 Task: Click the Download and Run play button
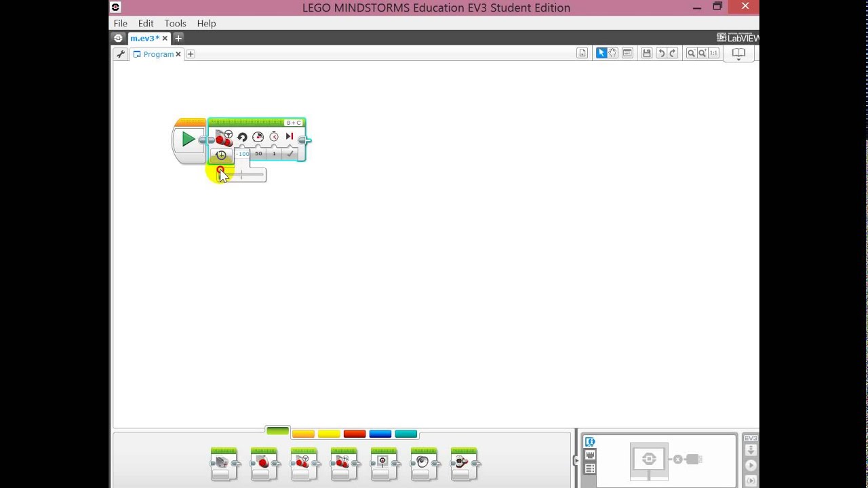(751, 466)
